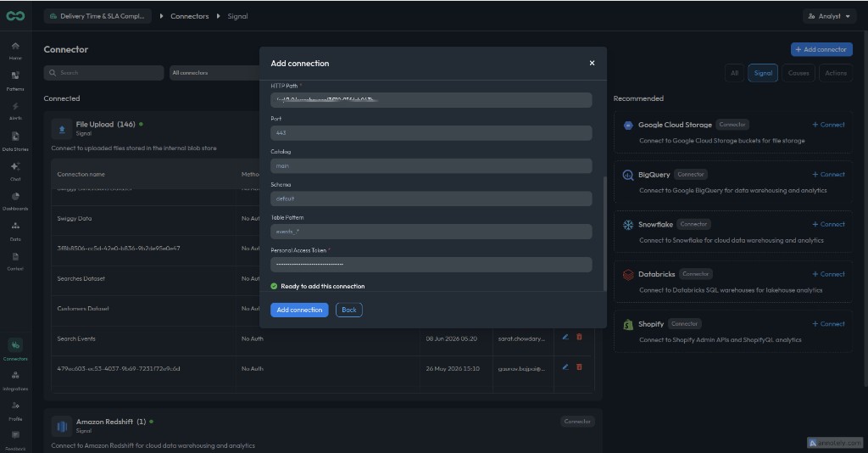
Task: Delete the Search Events connection
Action: coord(579,337)
